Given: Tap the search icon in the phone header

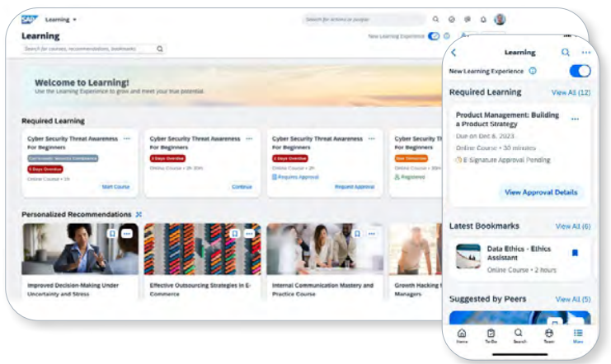Looking at the screenshot, I should click(566, 52).
